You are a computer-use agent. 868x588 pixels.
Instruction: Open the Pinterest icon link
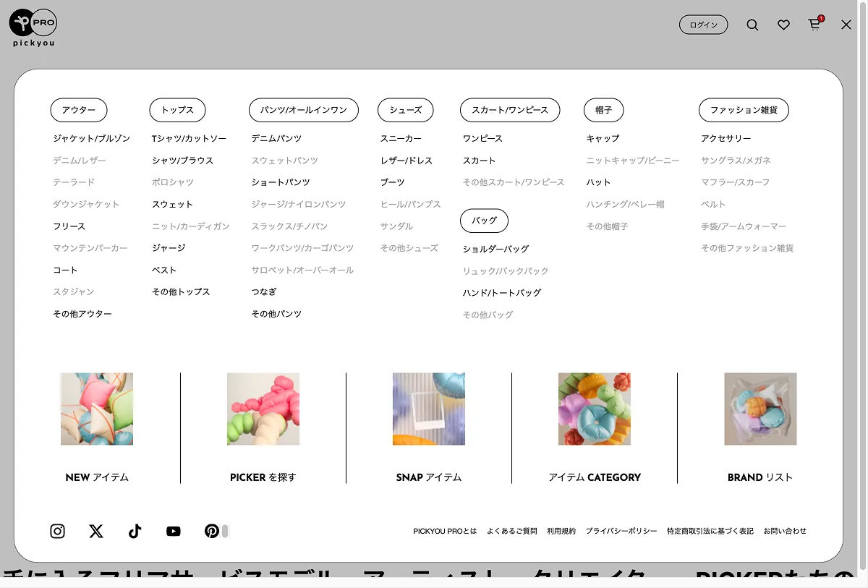pos(212,532)
